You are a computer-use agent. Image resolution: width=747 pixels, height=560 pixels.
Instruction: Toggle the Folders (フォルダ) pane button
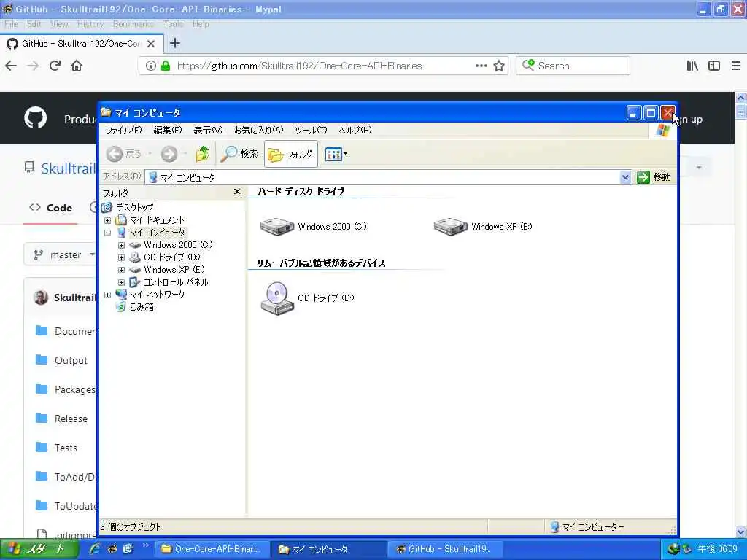click(x=290, y=155)
